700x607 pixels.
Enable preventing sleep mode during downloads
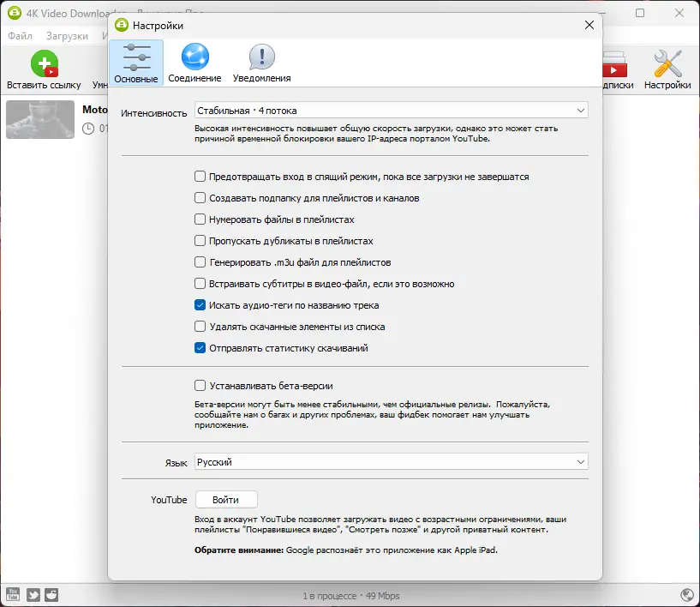click(x=200, y=177)
